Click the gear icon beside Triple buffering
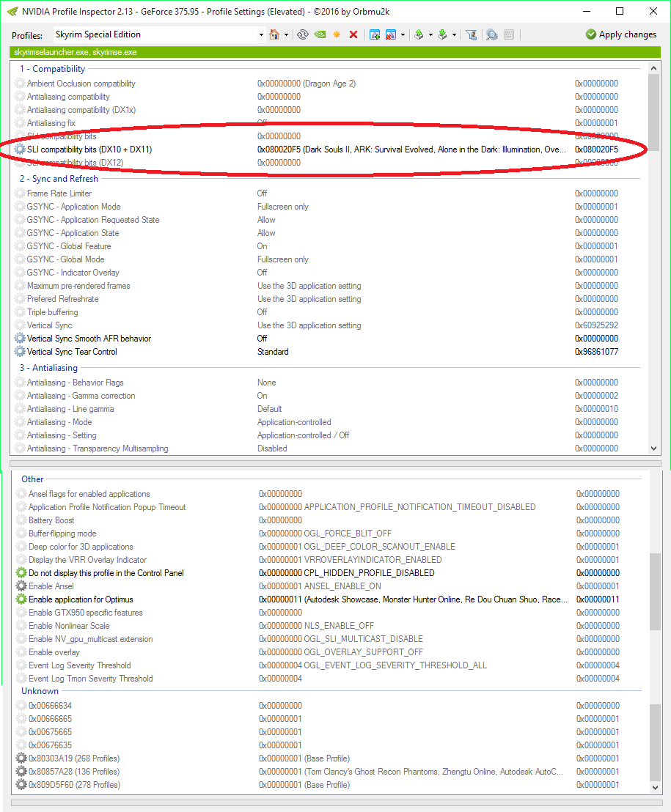Viewport: 671px width, 812px height. pos(20,311)
